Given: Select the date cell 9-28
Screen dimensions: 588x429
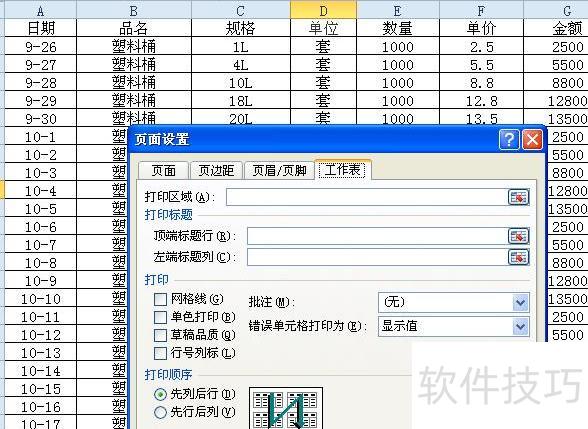Looking at the screenshot, I should pos(40,82).
